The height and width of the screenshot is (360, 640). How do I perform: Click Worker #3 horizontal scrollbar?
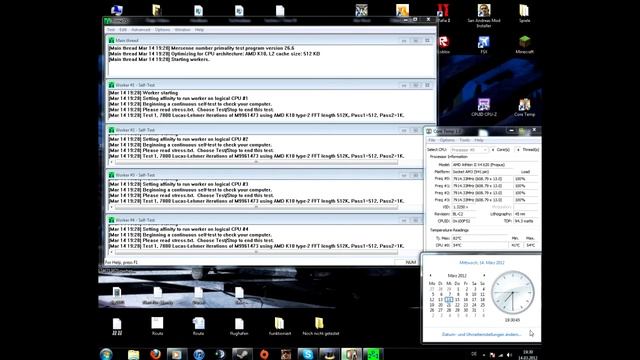click(256, 207)
